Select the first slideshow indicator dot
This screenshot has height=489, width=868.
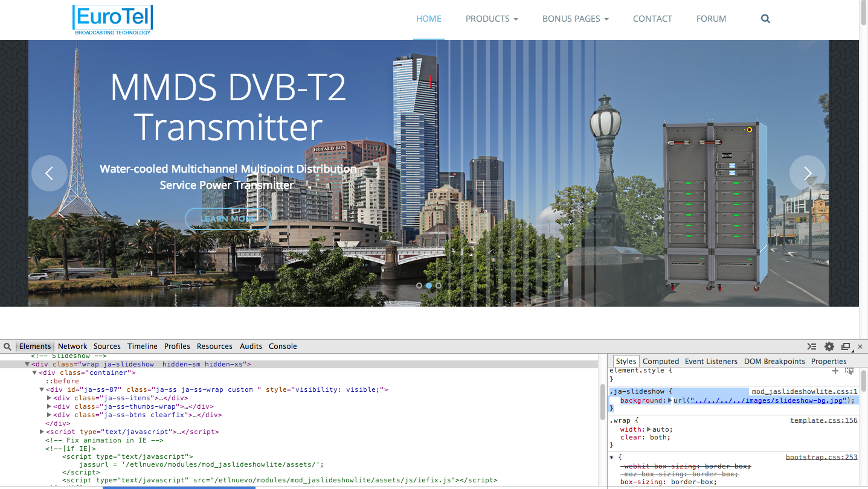(x=419, y=286)
